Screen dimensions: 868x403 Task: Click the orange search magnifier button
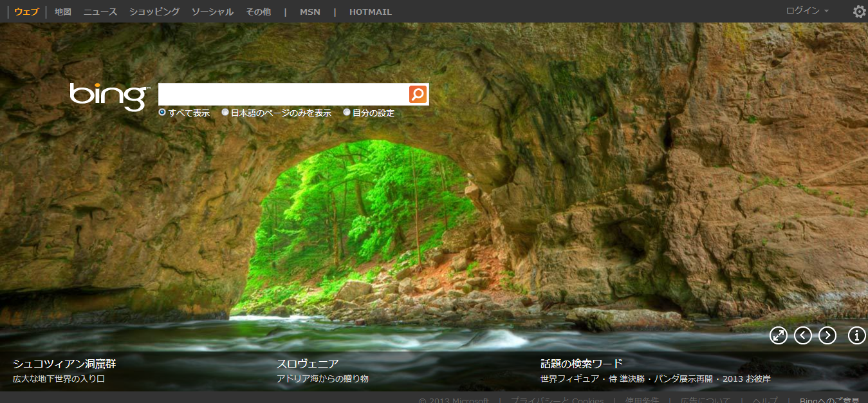pyautogui.click(x=418, y=94)
